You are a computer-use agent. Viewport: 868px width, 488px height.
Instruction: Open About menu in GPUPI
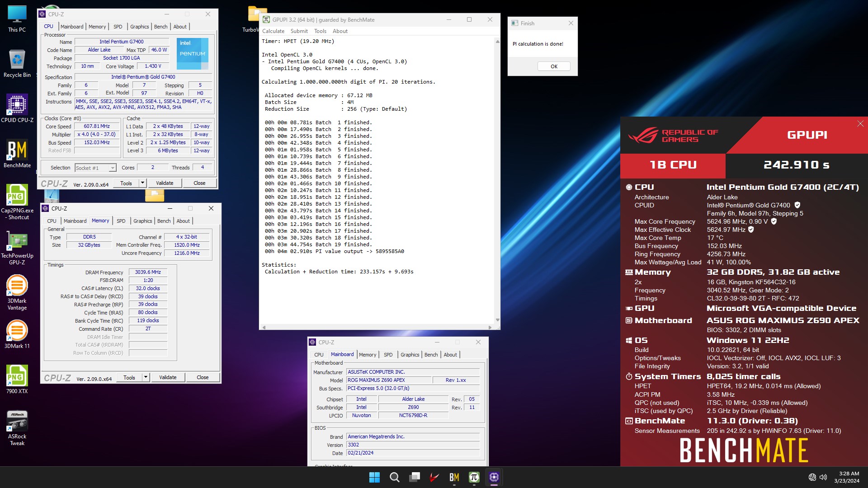coord(340,31)
